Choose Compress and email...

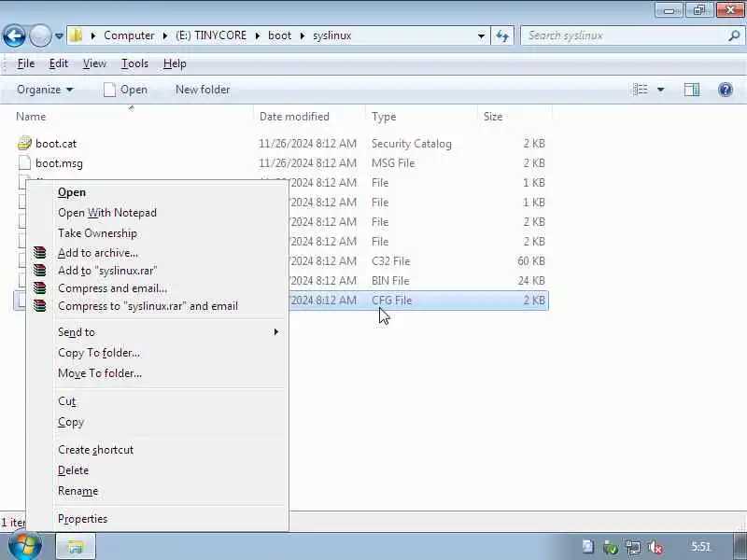pos(112,288)
